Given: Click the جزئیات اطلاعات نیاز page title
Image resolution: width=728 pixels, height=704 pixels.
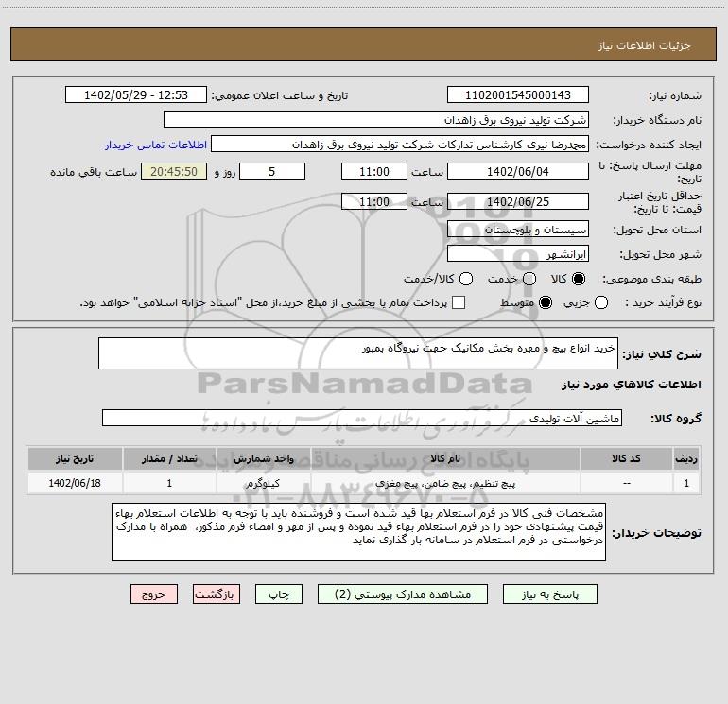Looking at the screenshot, I should pyautogui.click(x=644, y=45).
